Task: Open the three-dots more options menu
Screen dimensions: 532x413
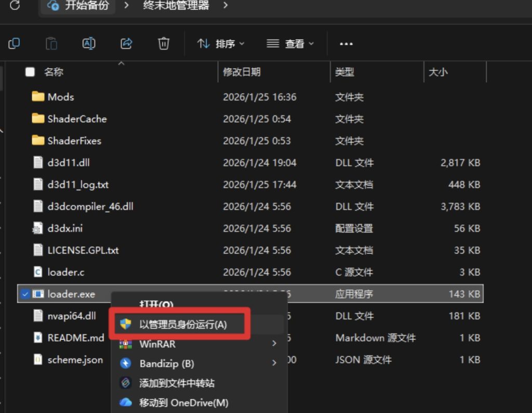Action: click(346, 44)
